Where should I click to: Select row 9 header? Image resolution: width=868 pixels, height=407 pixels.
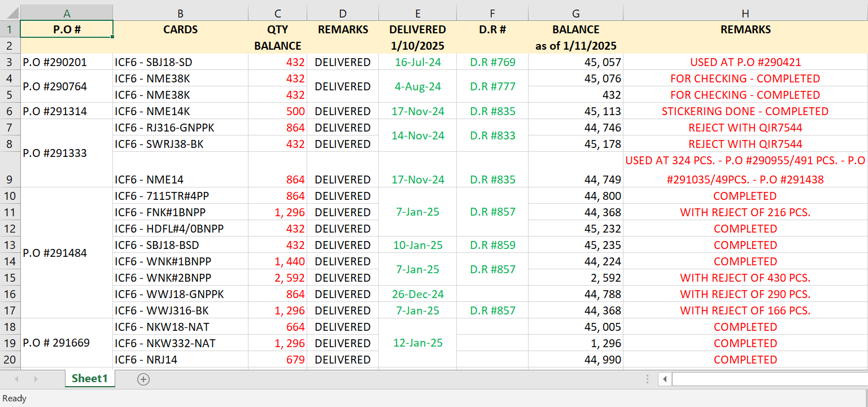(x=10, y=169)
